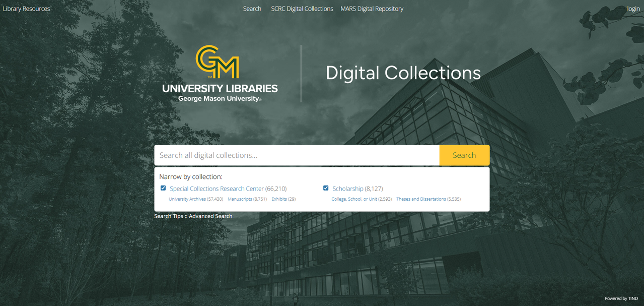The height and width of the screenshot is (306, 644).
Task: Open the Exhibits subcollection
Action: 279,199
